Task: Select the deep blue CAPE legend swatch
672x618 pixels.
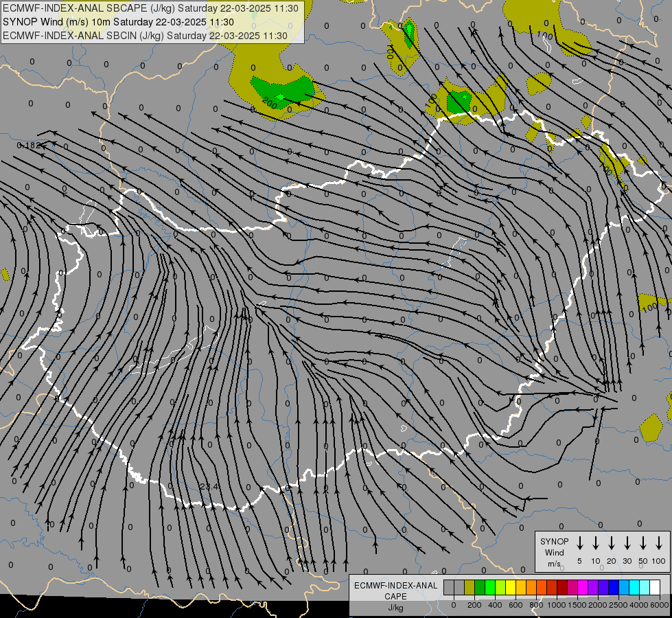Action: (614, 587)
